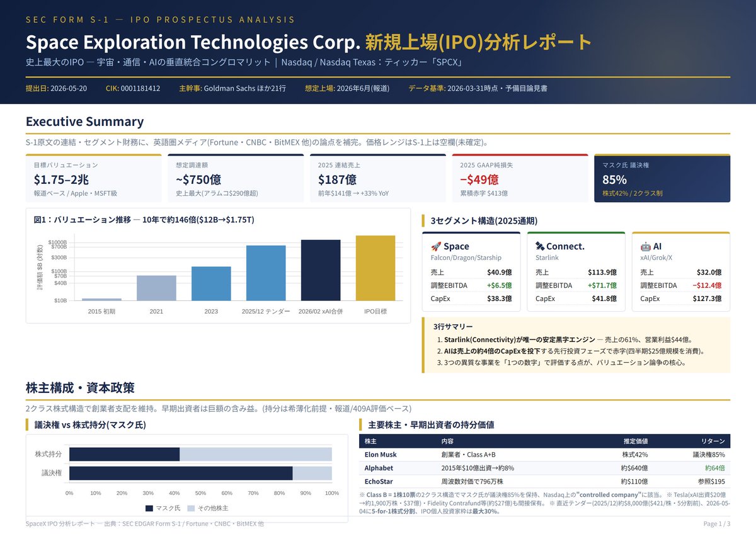Click the Elon Musk row name

coord(381,455)
